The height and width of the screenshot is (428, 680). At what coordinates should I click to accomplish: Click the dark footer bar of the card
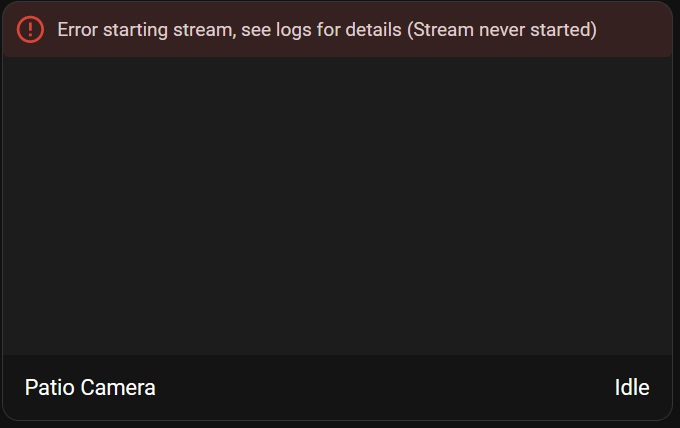point(380,388)
